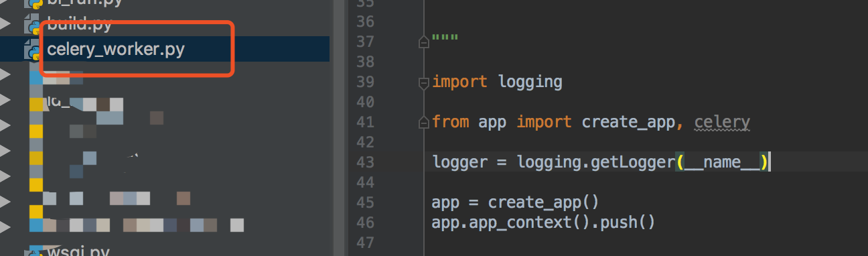
Task: Fold the imports using line 39 marker
Action: 423,83
